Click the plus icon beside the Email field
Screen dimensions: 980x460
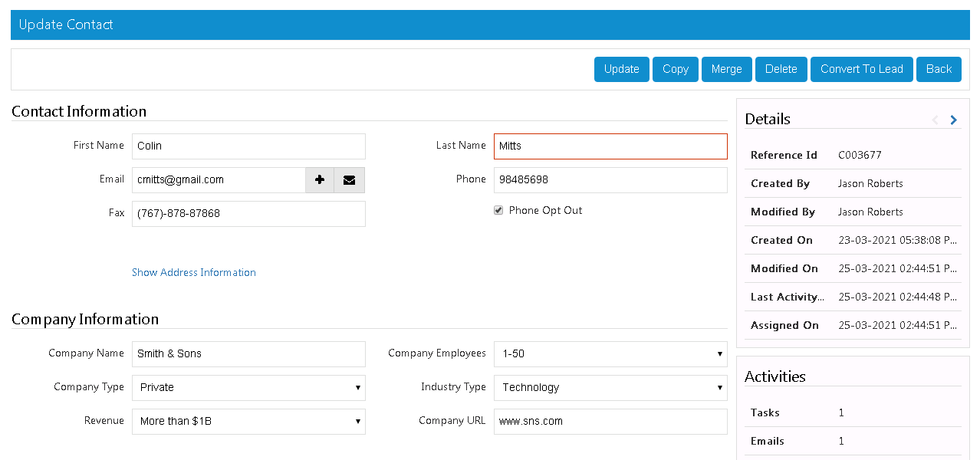point(319,179)
